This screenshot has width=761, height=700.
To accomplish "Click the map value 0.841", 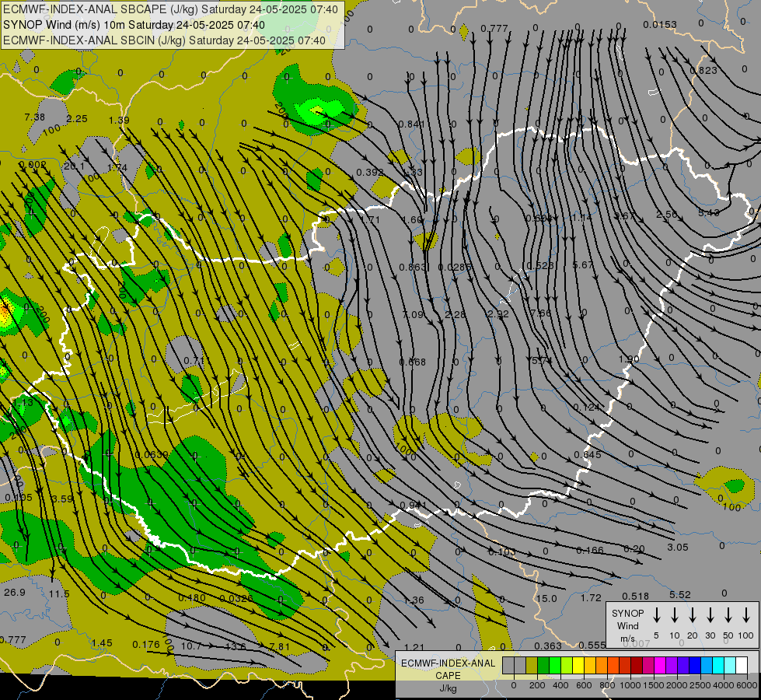I will (411, 124).
